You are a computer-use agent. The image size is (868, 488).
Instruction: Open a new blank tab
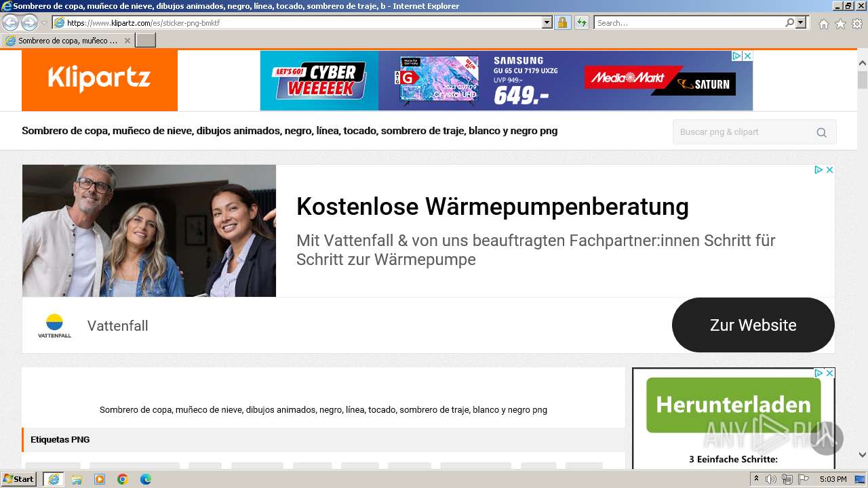[x=146, y=41]
